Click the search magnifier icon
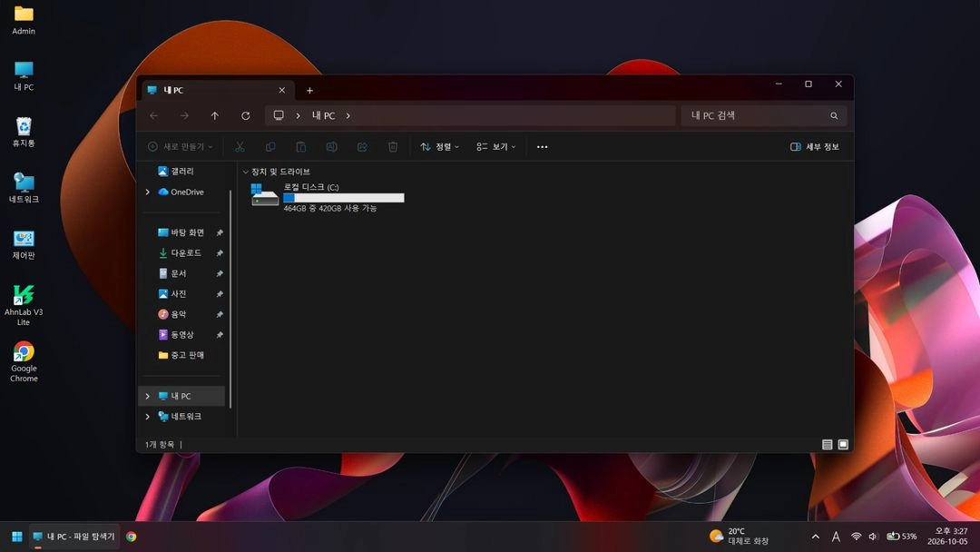 [834, 115]
